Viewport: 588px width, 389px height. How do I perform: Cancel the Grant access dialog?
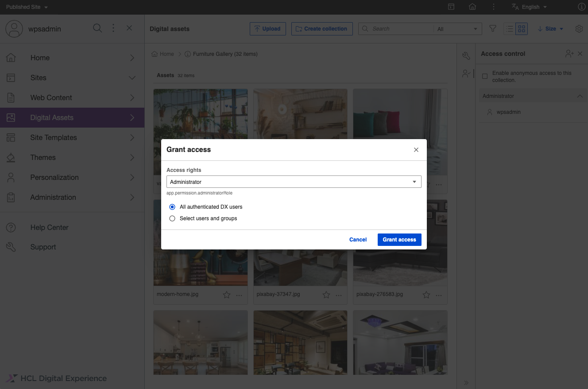coord(358,239)
